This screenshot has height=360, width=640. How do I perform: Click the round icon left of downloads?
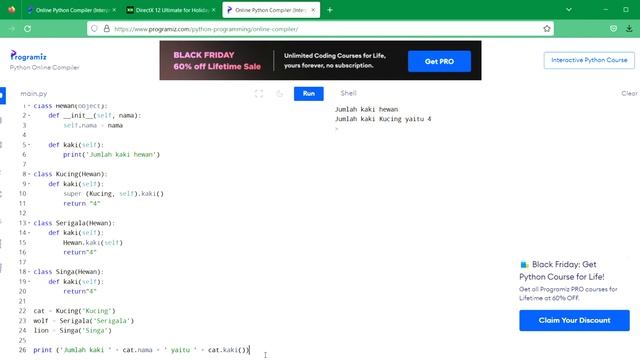613,29
